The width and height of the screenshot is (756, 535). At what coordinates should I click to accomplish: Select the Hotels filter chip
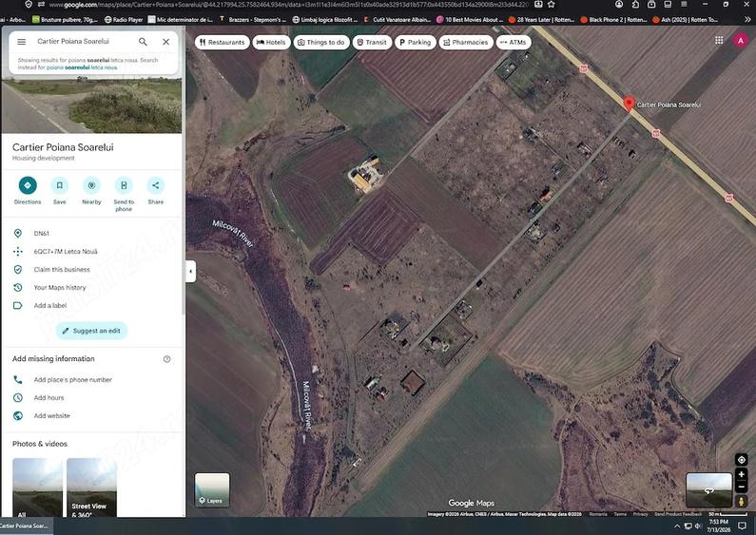tap(271, 43)
